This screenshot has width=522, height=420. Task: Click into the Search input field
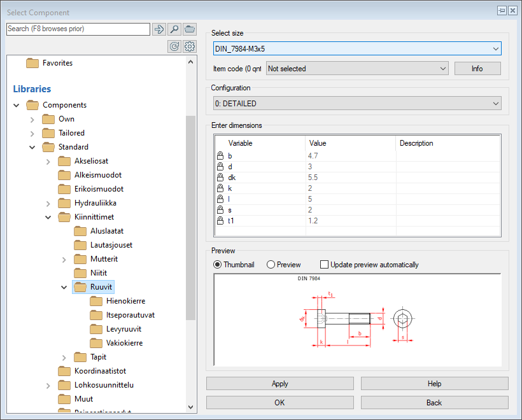pos(78,29)
